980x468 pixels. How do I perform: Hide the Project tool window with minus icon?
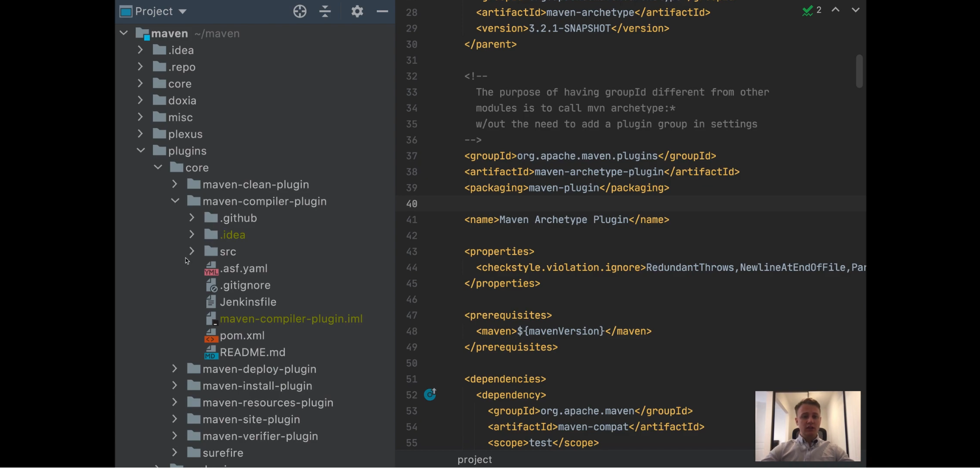tap(382, 11)
